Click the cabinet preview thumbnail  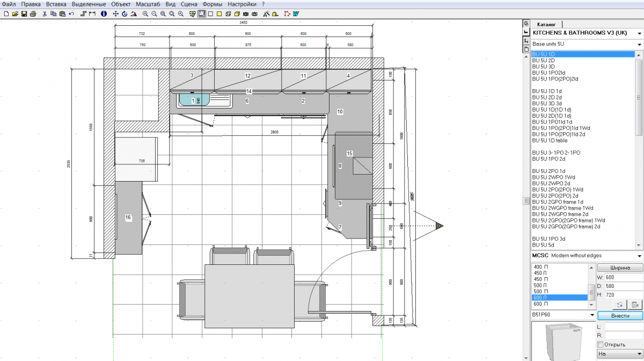(x=563, y=342)
